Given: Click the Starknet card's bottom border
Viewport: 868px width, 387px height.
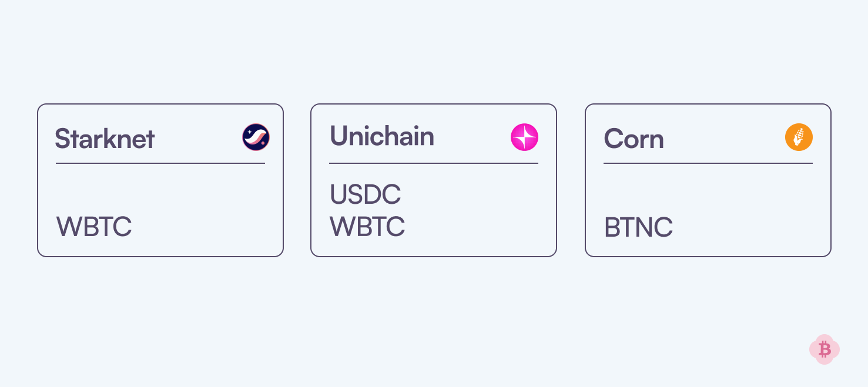Looking at the screenshot, I should click(x=160, y=257).
